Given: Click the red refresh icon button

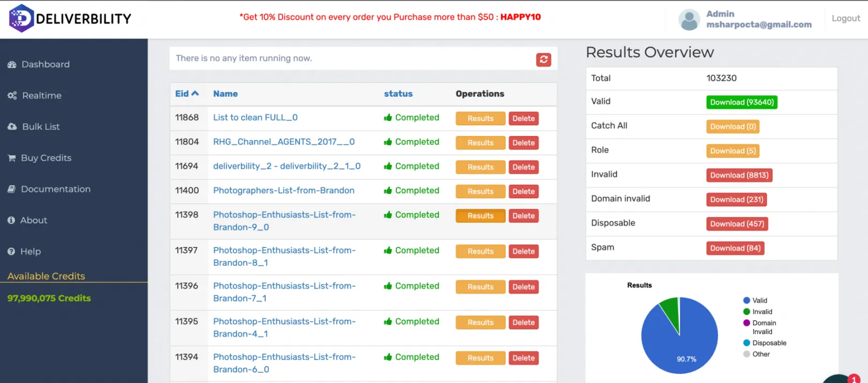Looking at the screenshot, I should point(543,59).
